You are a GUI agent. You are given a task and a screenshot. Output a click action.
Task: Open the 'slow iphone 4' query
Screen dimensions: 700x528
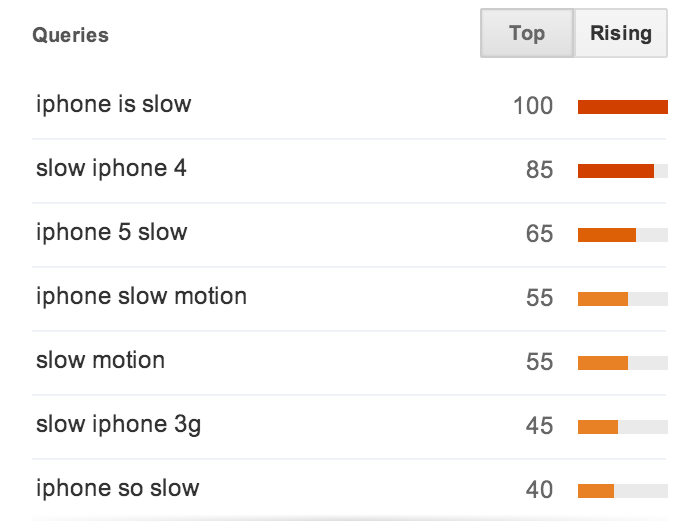(111, 168)
